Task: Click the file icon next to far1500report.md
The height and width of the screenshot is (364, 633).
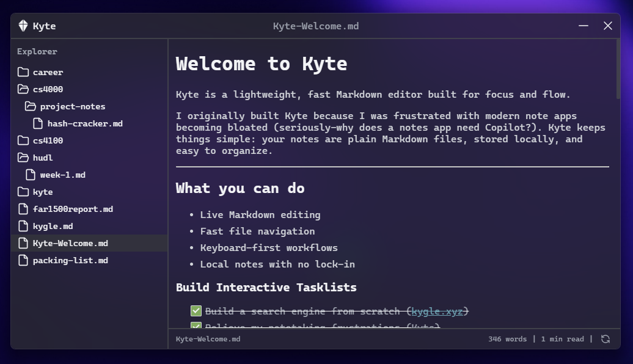Action: tap(23, 209)
